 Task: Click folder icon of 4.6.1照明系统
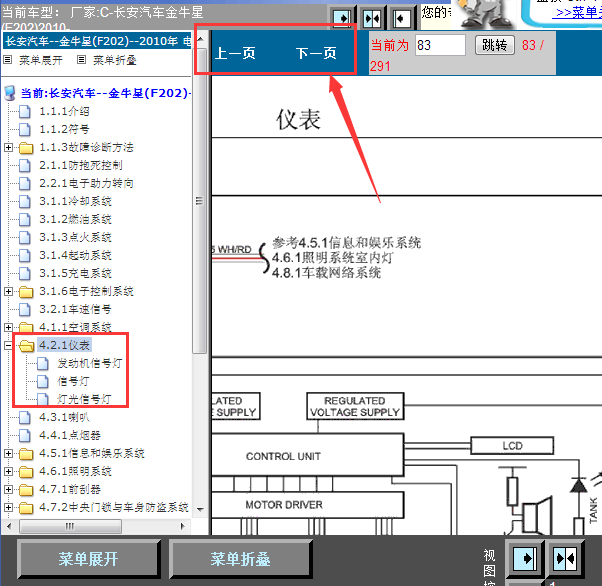point(26,472)
